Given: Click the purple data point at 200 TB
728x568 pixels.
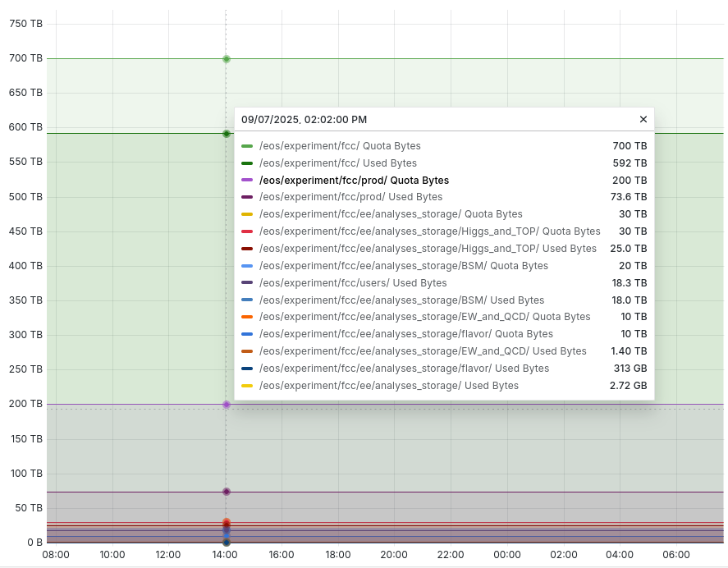Looking at the screenshot, I should (227, 405).
